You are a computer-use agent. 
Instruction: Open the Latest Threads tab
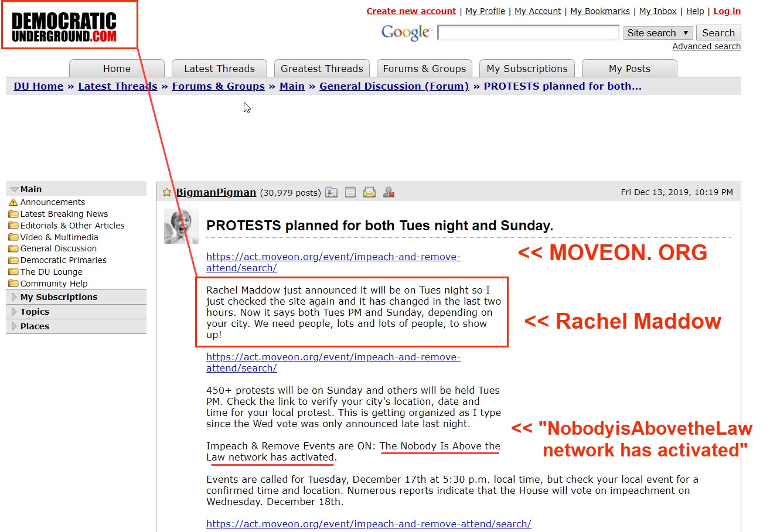[219, 69]
